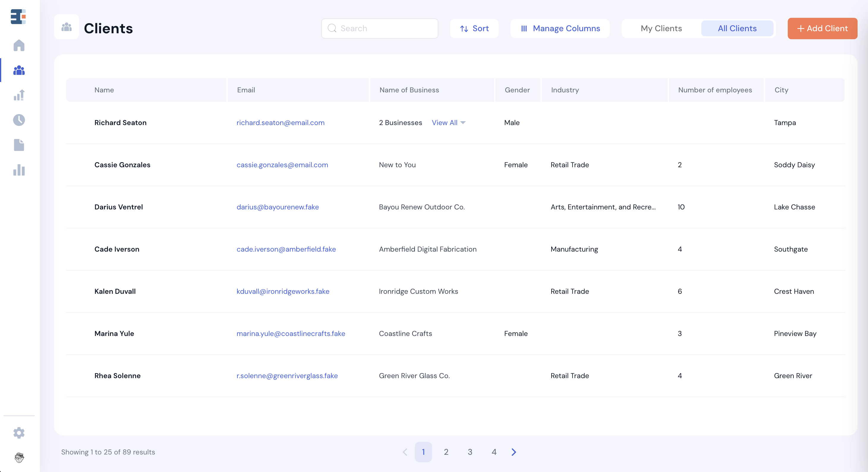Open the Sort options
This screenshot has height=472, width=868.
tap(474, 28)
